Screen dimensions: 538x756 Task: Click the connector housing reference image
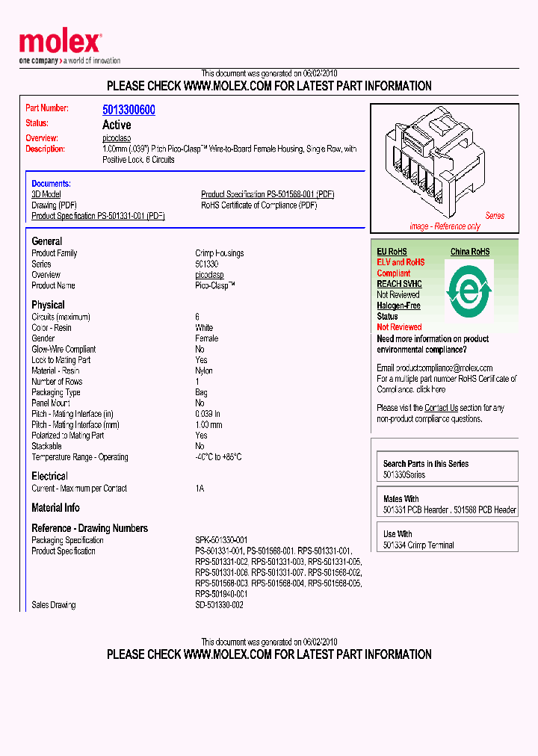tap(445, 168)
